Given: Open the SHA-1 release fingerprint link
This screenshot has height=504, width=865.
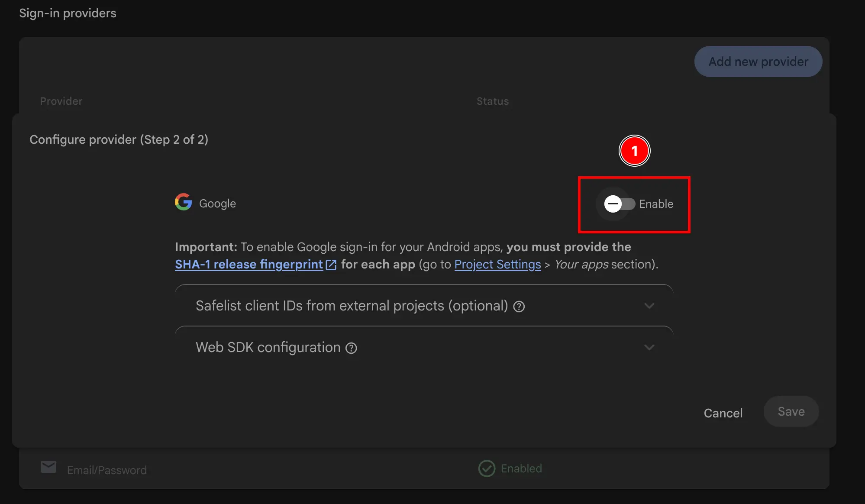Looking at the screenshot, I should (249, 265).
